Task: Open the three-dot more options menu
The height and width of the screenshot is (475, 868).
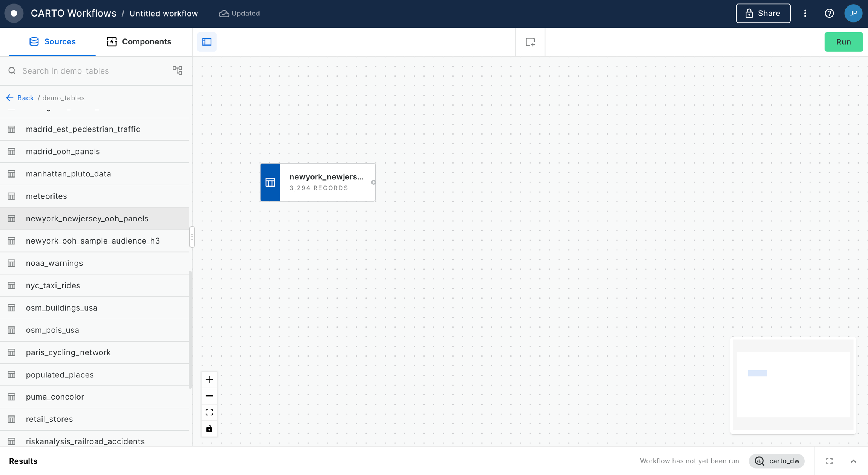Action: click(x=805, y=14)
